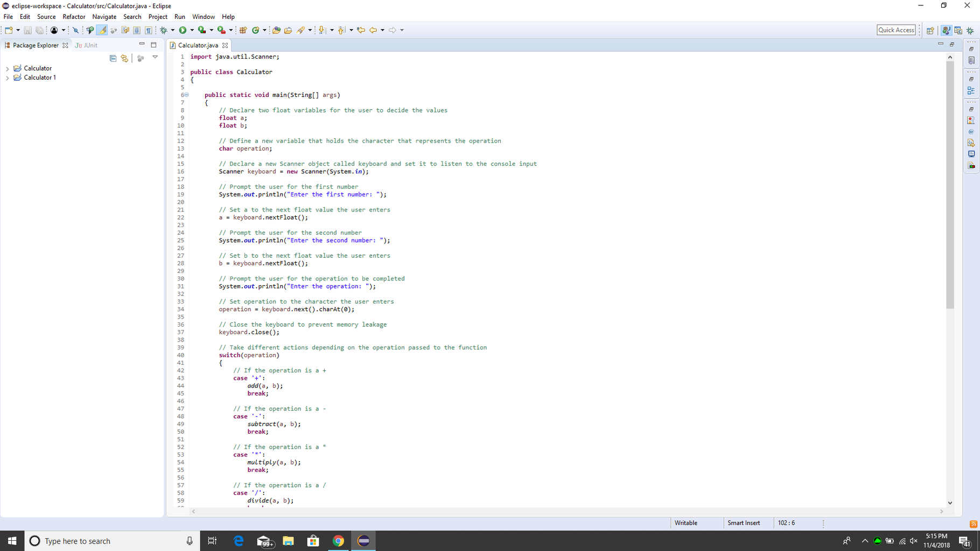Toggle Mark Occurrences highlighter icon

(102, 30)
